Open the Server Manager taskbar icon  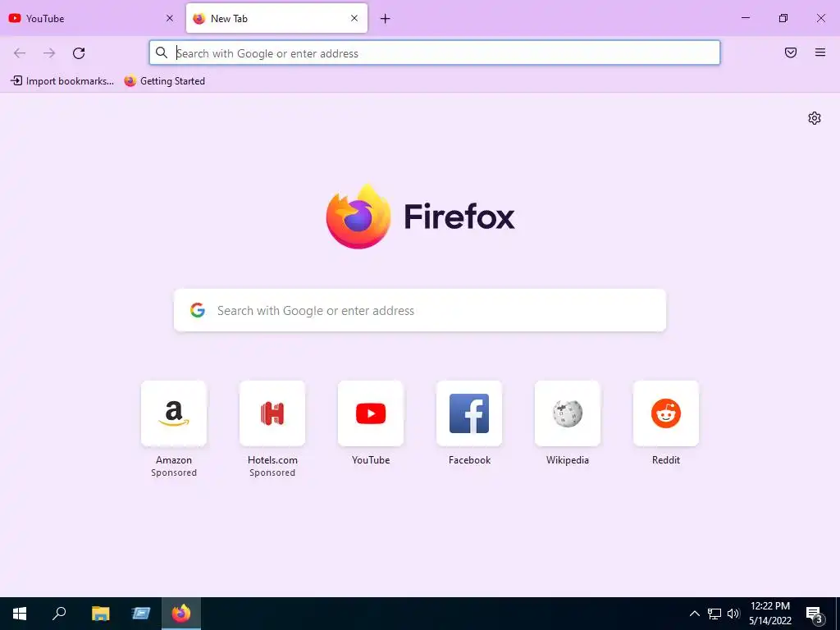point(140,614)
